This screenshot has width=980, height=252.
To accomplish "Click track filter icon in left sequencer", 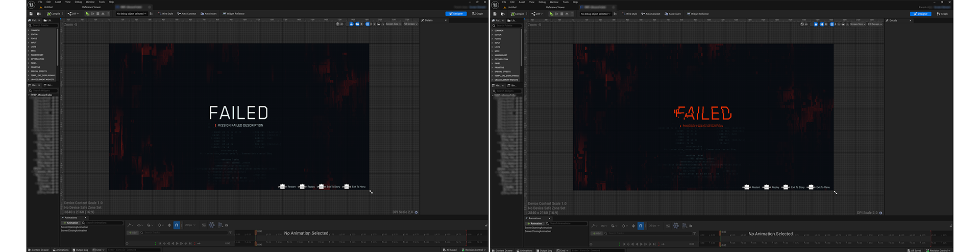I will point(230,233).
